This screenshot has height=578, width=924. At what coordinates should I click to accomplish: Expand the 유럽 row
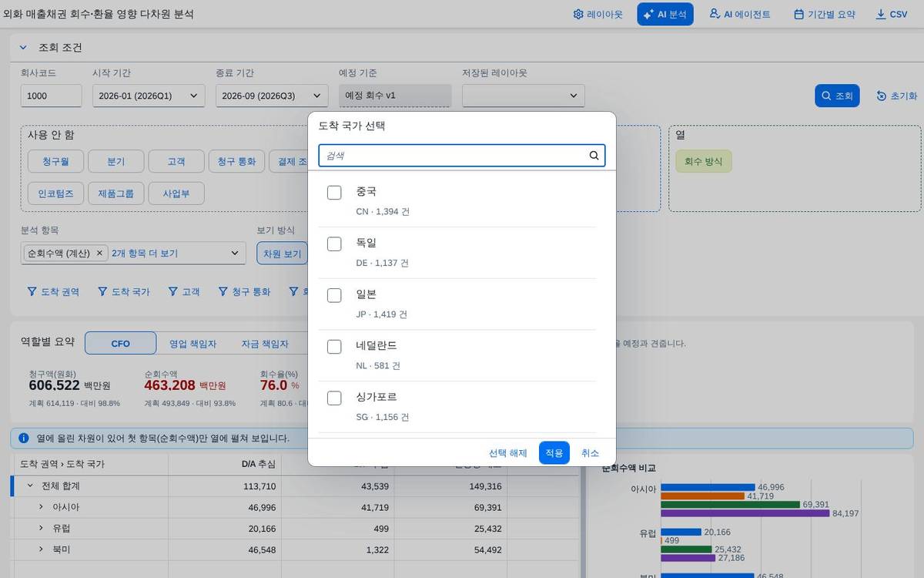[41, 528]
